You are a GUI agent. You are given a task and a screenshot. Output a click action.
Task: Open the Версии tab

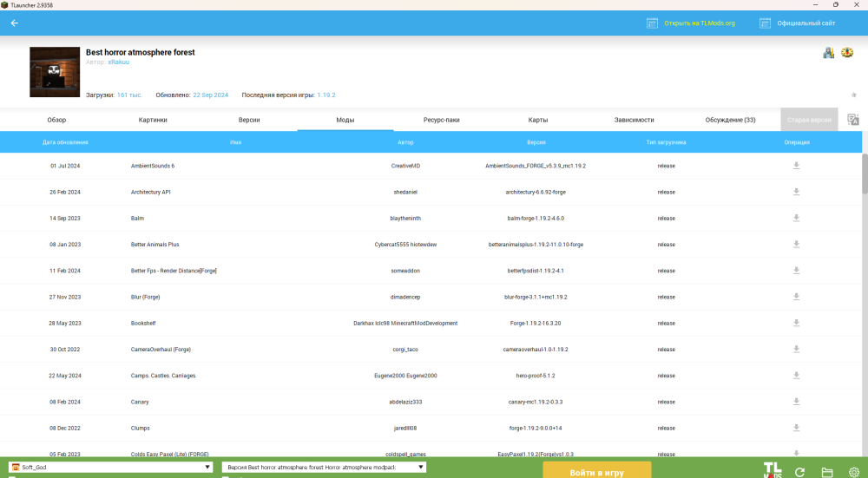(x=249, y=120)
